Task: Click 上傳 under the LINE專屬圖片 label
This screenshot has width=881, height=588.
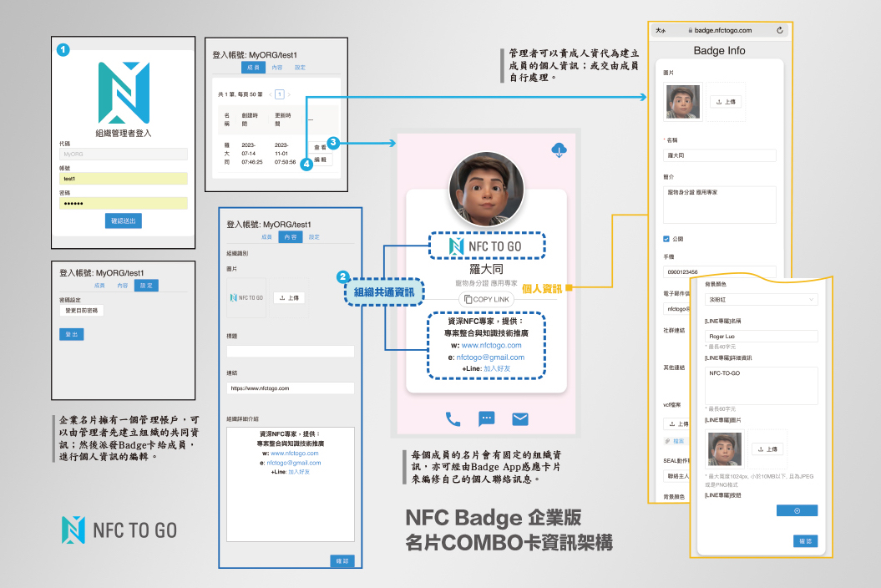Action: [x=767, y=449]
